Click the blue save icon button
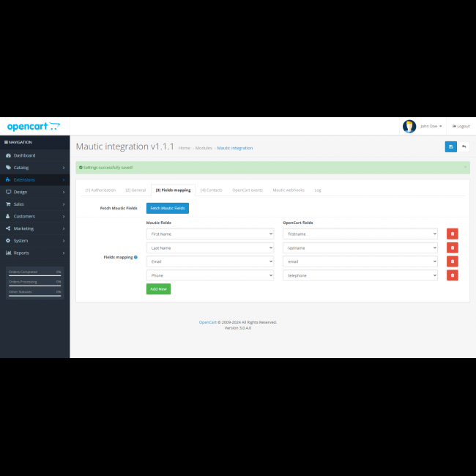 pyautogui.click(x=450, y=146)
